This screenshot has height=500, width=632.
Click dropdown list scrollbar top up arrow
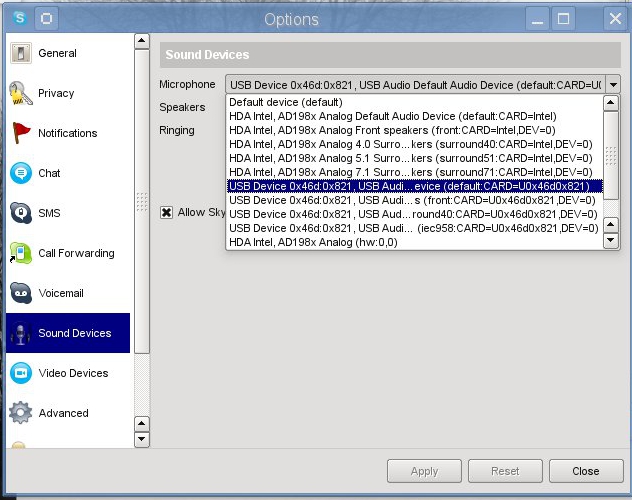click(611, 103)
